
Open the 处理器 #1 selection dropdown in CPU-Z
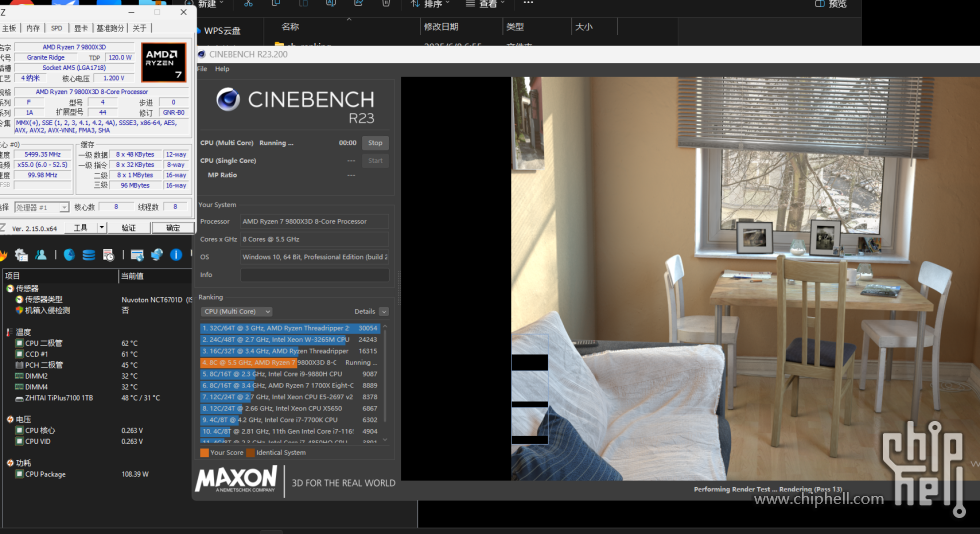[41, 207]
